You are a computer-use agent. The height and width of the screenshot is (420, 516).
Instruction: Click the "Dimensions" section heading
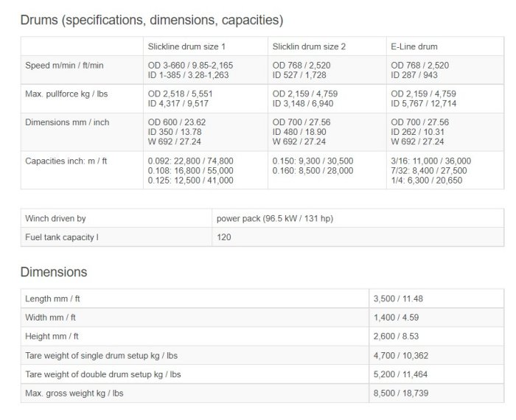54,272
